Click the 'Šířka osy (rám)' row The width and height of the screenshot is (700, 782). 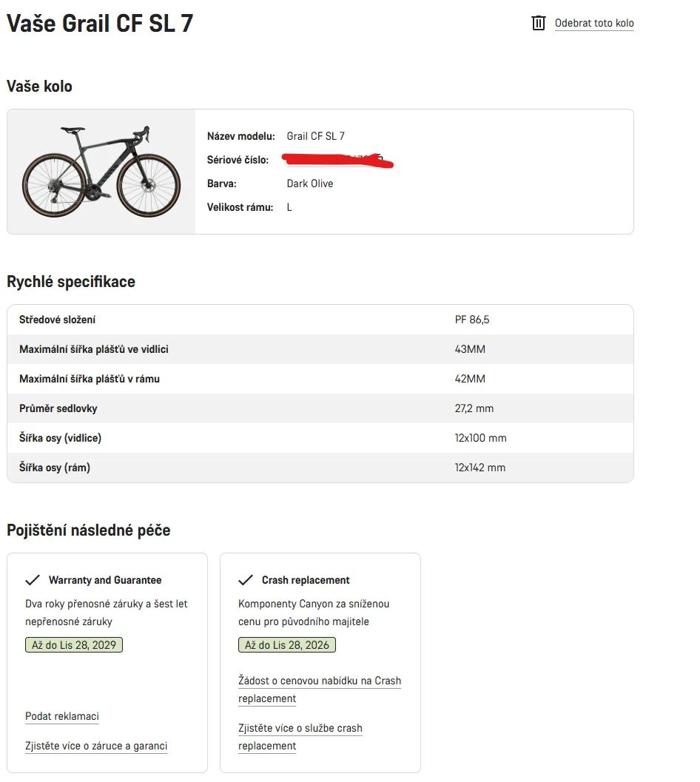click(x=320, y=468)
